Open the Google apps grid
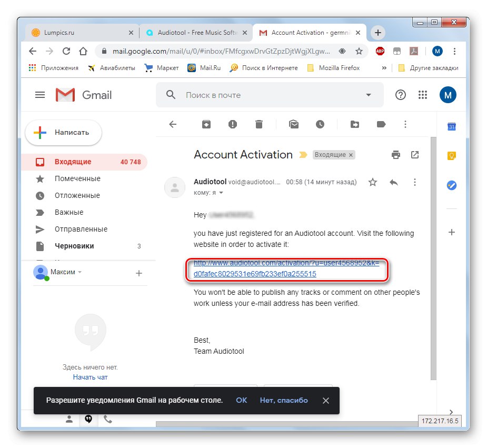 click(423, 95)
